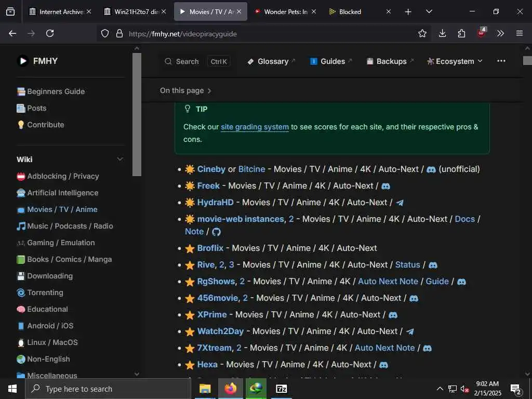This screenshot has height=399, width=532.
Task: Open RgShows Guide link
Action: (x=437, y=282)
